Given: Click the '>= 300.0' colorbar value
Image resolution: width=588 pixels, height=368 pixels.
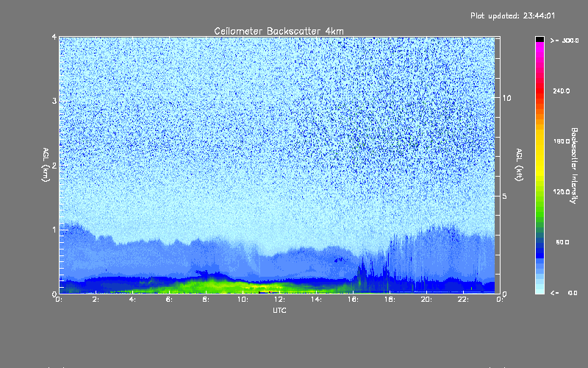Looking at the screenshot, I should [x=564, y=40].
